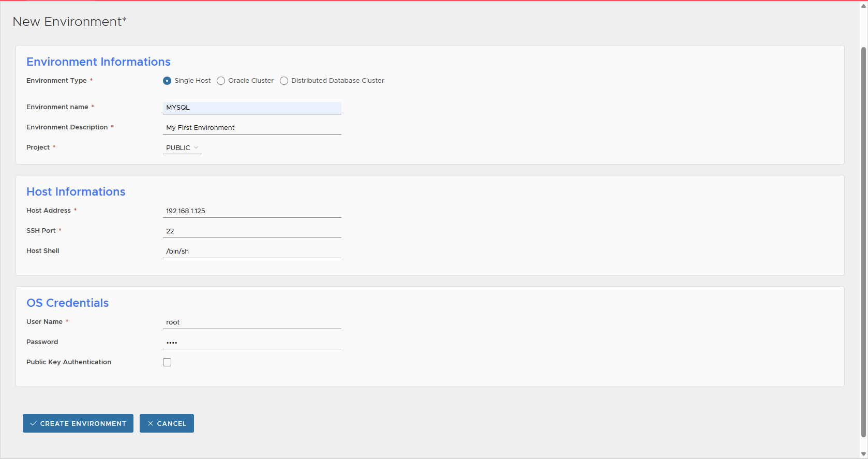Choose Oracle Cluster environment type

[221, 81]
